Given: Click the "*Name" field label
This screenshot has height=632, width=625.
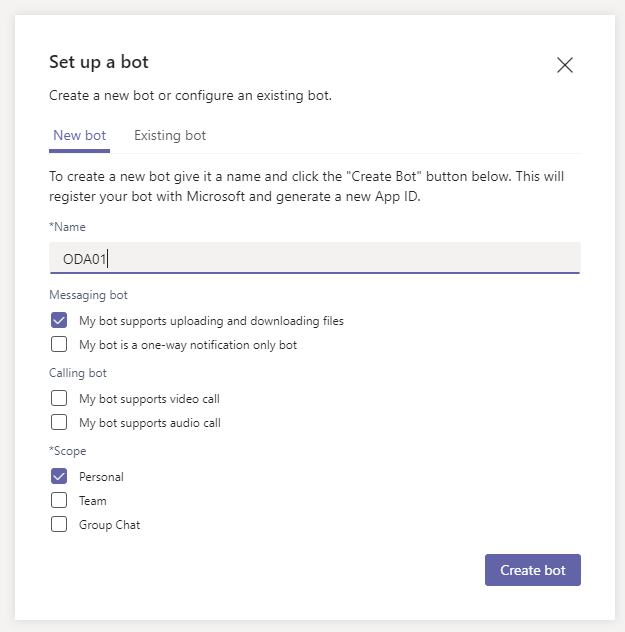Looking at the screenshot, I should [x=67, y=227].
